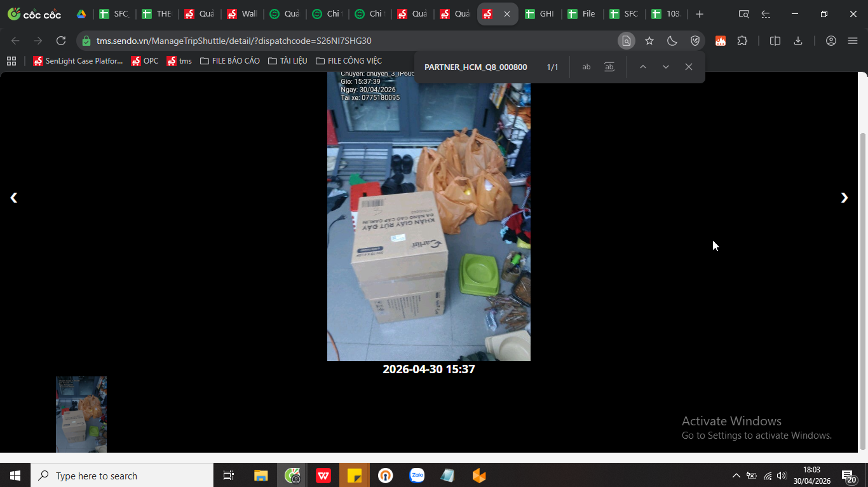Toggle the split view sidebar icon
This screenshot has width=868, height=487.
point(775,41)
